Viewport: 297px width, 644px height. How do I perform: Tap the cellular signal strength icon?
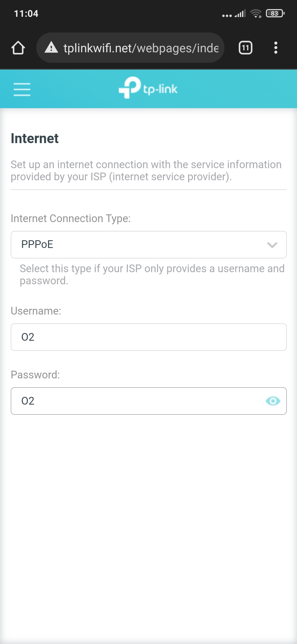(240, 14)
